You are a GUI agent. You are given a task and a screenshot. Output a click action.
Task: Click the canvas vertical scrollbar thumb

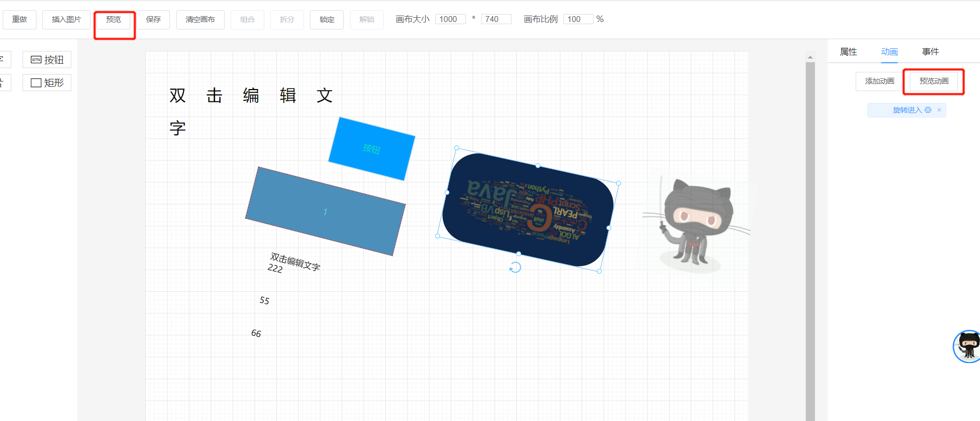point(810,241)
